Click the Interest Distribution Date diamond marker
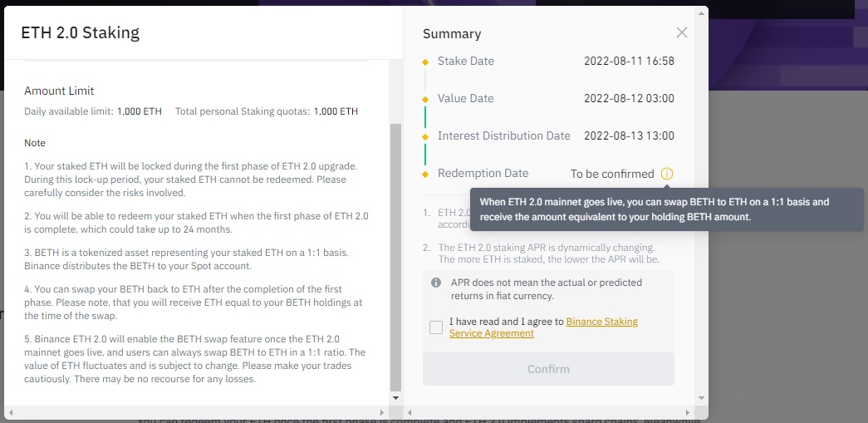The image size is (868, 423). pos(425,136)
